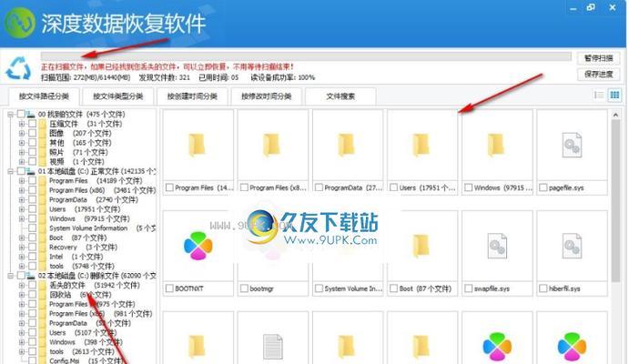Click the 保存进度 button

(x=599, y=74)
